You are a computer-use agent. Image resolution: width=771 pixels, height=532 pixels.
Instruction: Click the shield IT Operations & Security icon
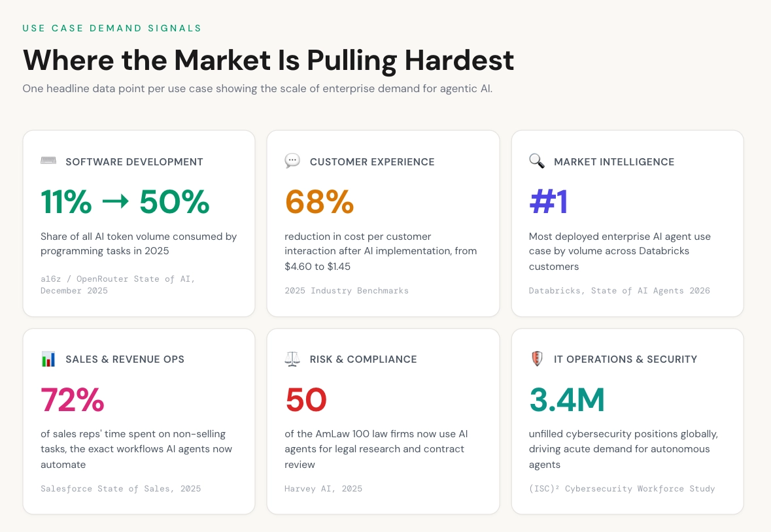point(537,359)
